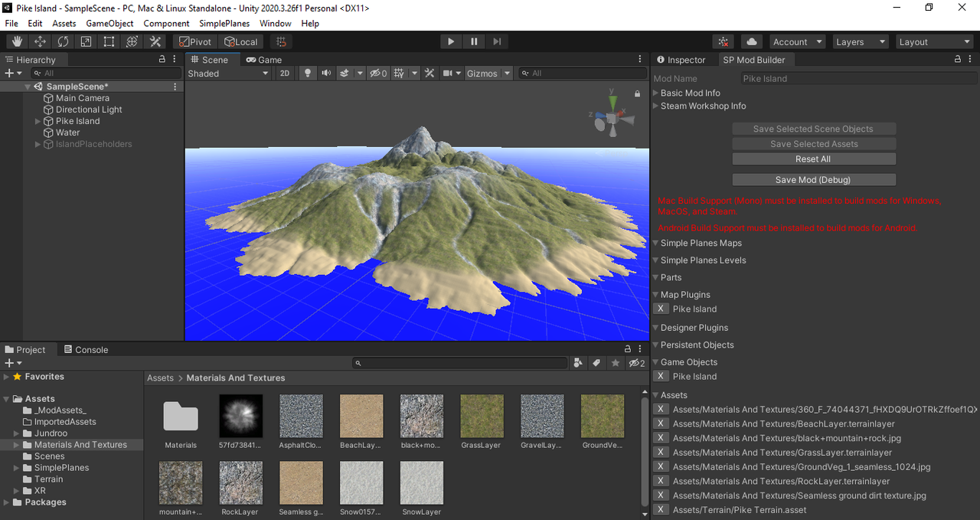Open the Window menu

point(275,23)
